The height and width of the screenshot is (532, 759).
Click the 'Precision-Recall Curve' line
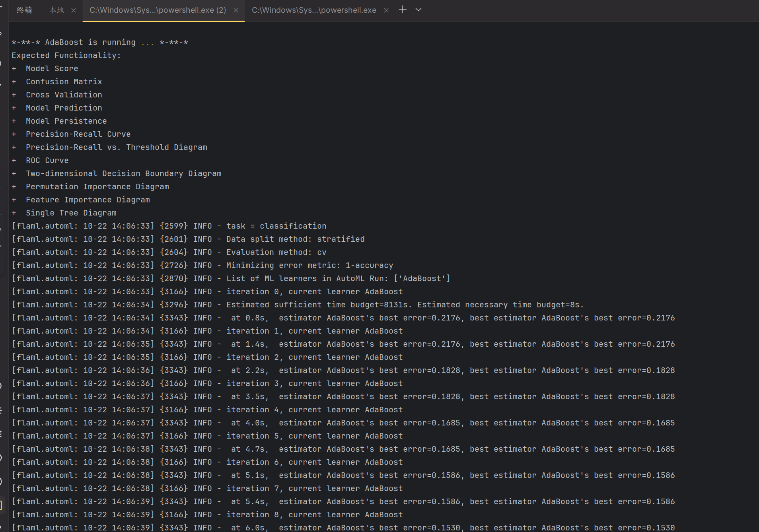point(71,134)
